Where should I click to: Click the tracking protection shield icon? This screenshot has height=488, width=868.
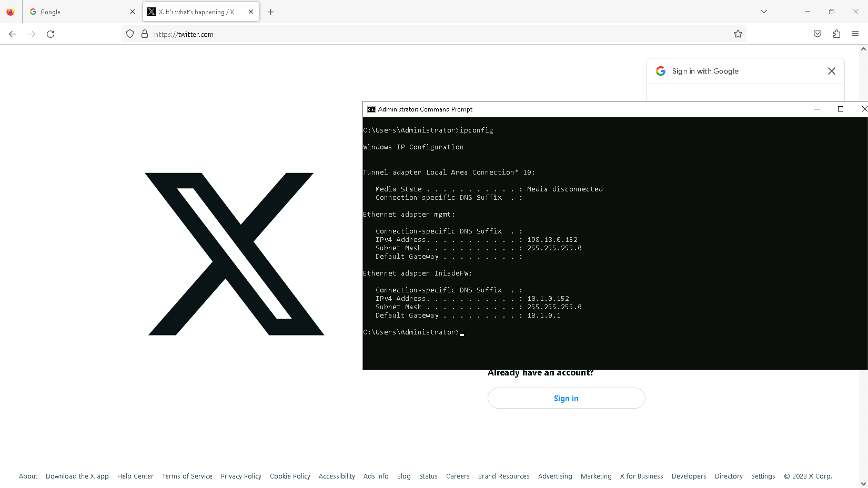pos(130,34)
